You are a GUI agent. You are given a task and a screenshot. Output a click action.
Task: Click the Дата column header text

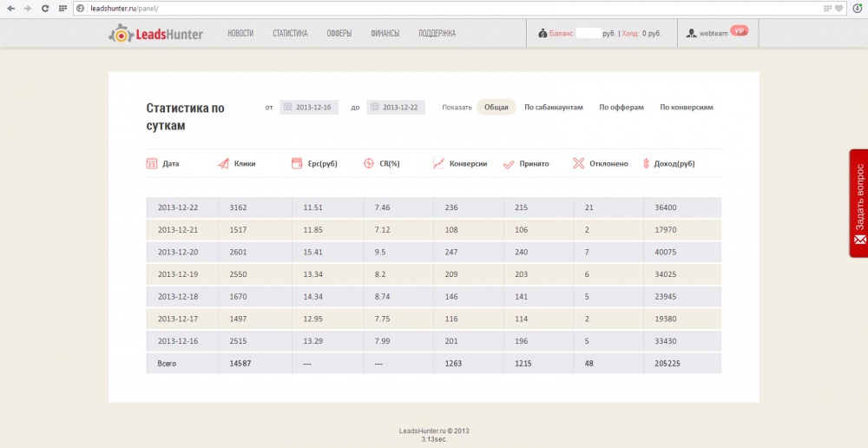(x=170, y=164)
